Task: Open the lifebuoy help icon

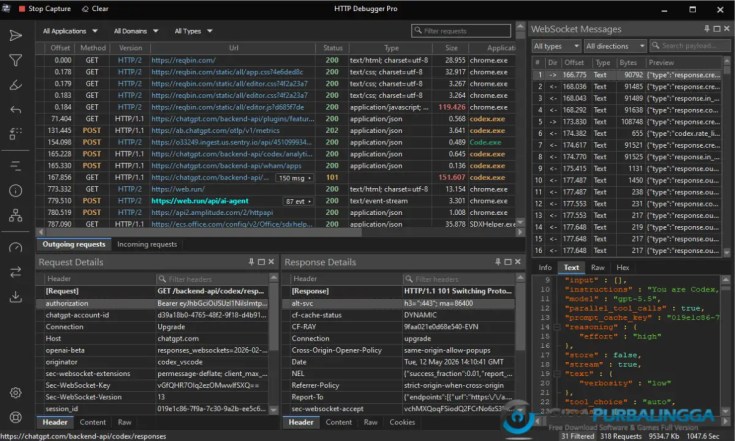Action: [15, 417]
